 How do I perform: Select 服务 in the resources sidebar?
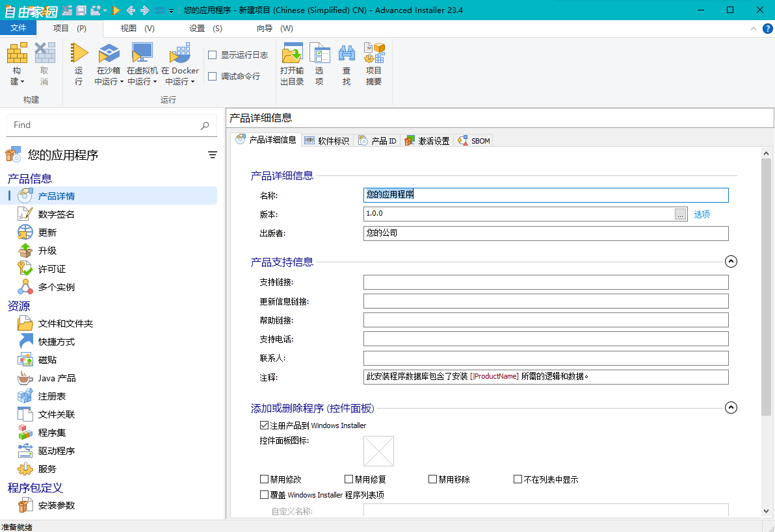(x=46, y=469)
